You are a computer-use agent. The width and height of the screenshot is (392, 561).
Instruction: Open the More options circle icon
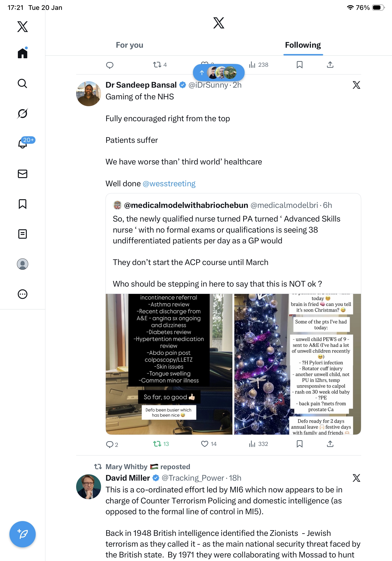[23, 294]
